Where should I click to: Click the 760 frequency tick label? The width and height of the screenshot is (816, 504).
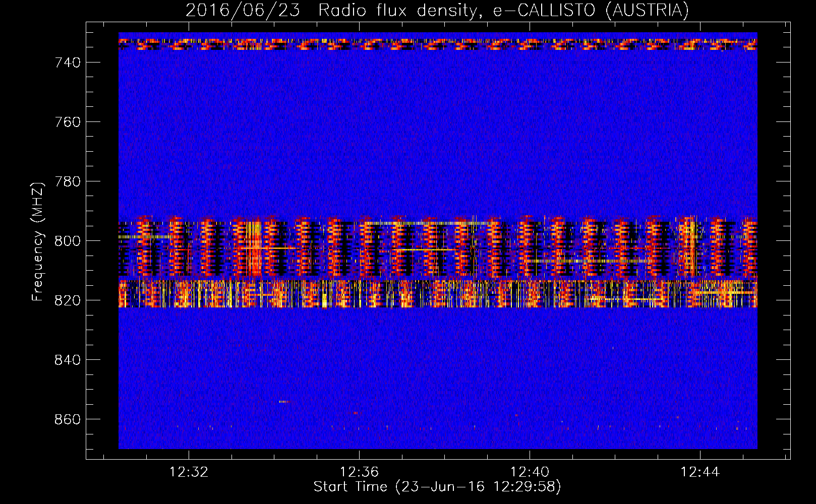(68, 122)
